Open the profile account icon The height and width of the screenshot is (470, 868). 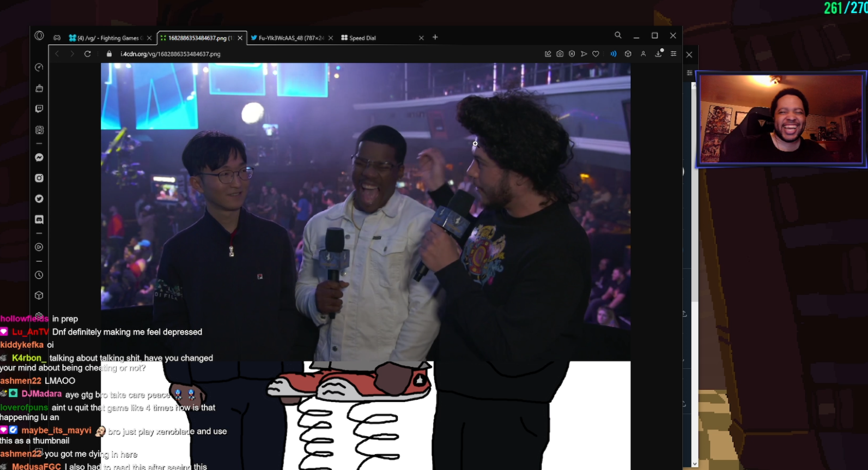coord(644,54)
